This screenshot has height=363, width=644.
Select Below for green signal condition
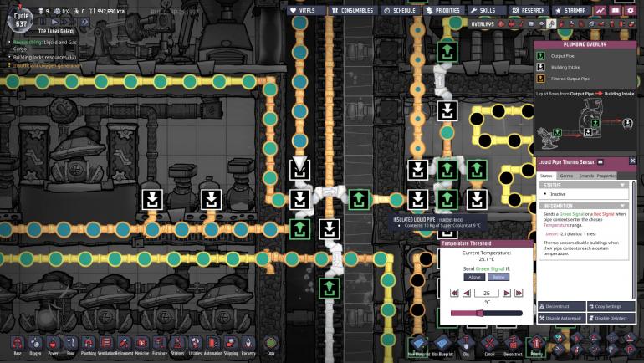coord(498,277)
